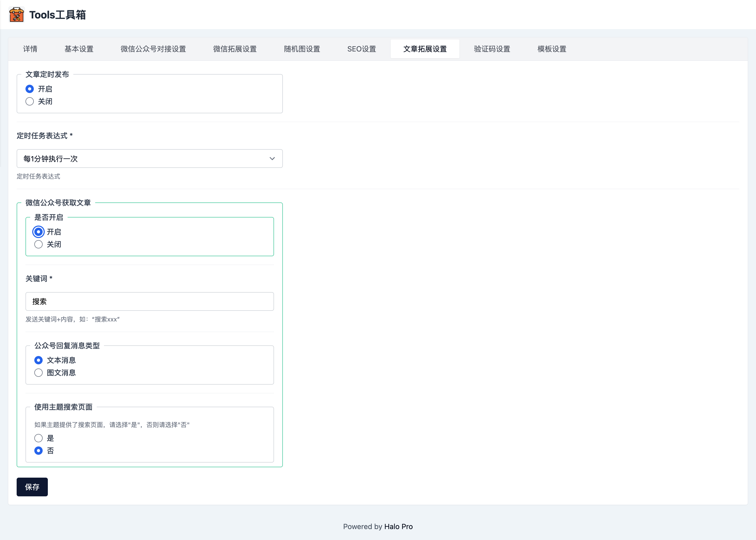Screen dimensions: 756x540
Task: Select 否 for using theme search page
Action: 38,451
